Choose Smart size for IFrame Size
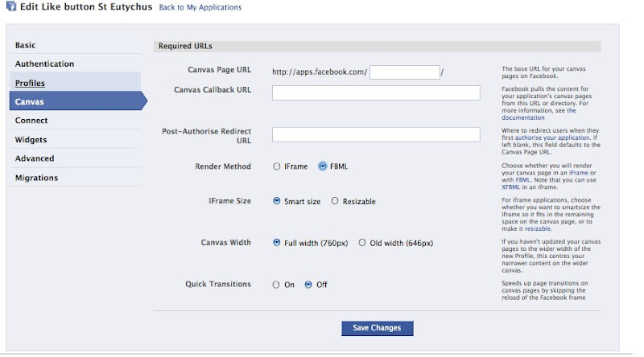Screen dimensions: 644x357 pos(277,202)
